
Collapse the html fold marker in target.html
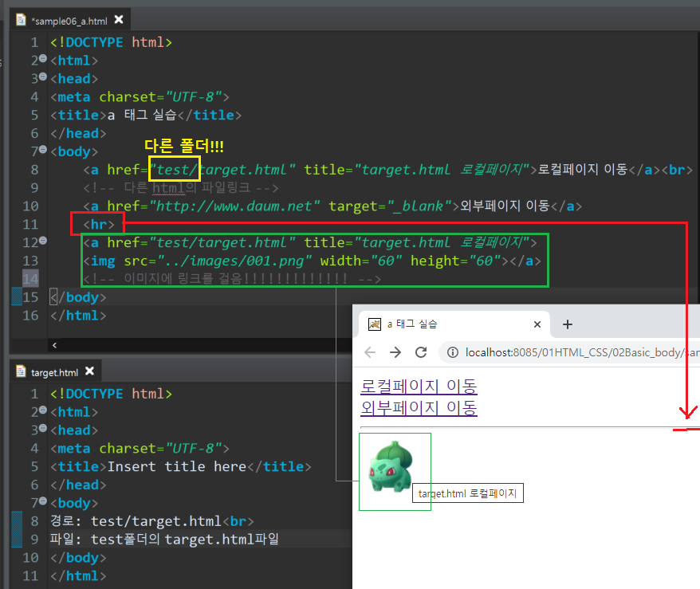(x=43, y=410)
